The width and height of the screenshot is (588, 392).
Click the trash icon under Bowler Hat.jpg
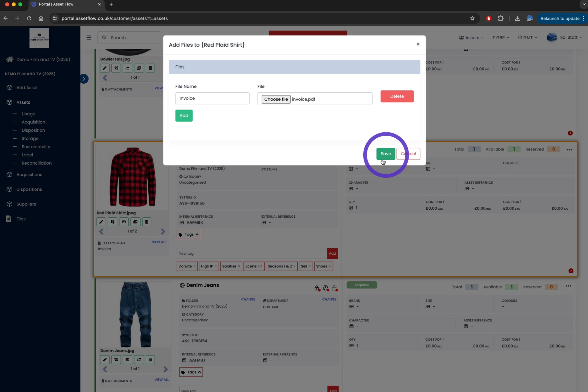[x=150, y=68]
